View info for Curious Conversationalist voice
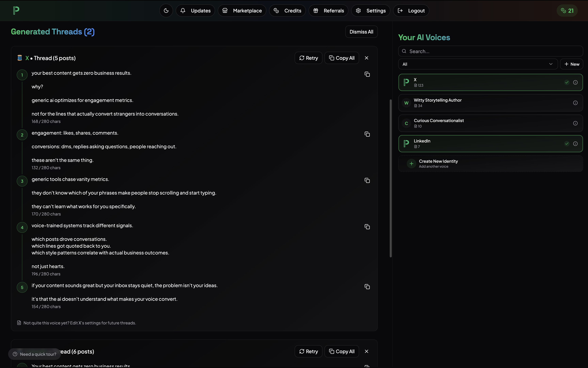Screen dimensions: 588x368 tap(576, 123)
